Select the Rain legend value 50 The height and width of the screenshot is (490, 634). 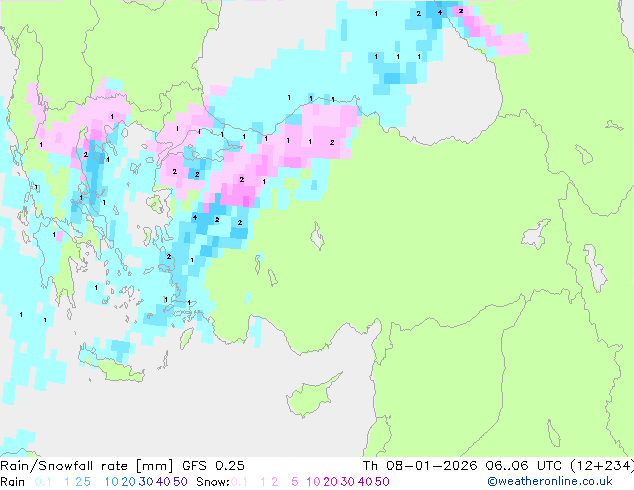180,482
